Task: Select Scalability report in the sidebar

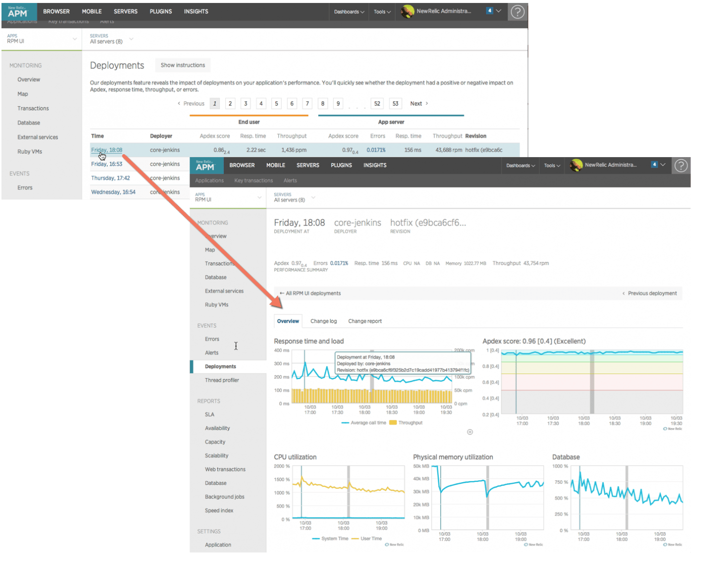Action: coord(216,456)
